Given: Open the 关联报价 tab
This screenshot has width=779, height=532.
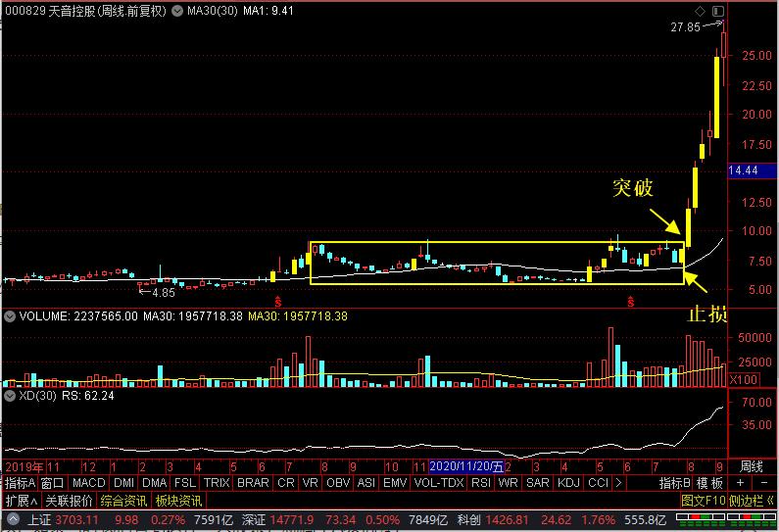Looking at the screenshot, I should click(69, 501).
